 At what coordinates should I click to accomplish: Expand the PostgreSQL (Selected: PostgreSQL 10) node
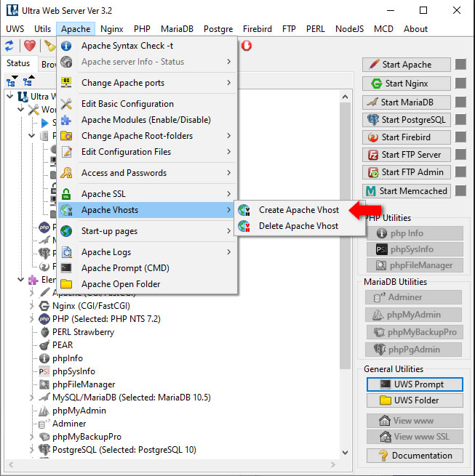click(31, 450)
